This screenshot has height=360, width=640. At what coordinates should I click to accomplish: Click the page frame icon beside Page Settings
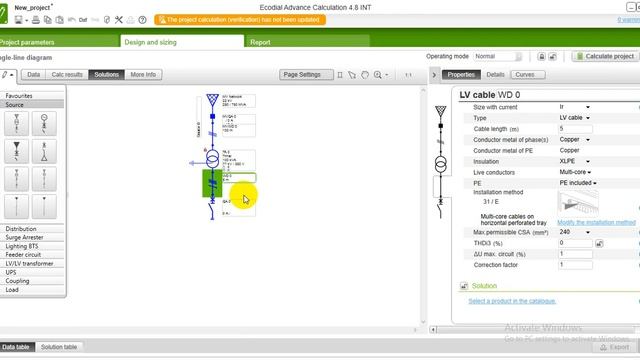340,75
